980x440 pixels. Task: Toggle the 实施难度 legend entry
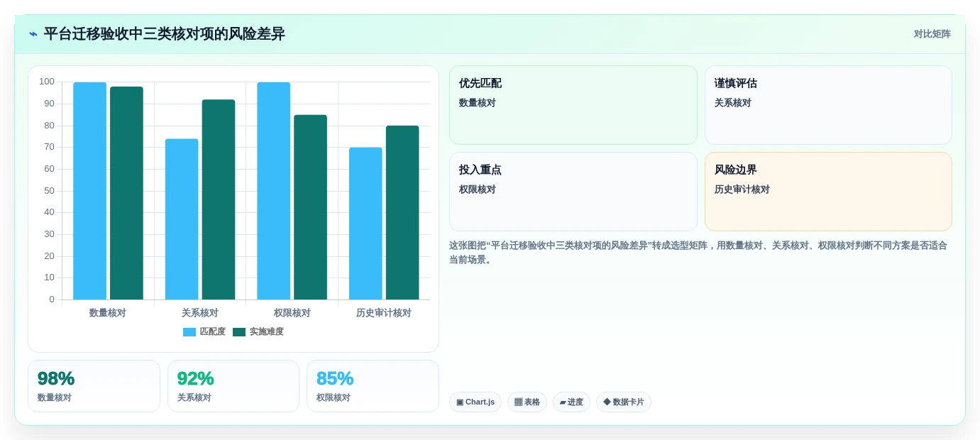pyautogui.click(x=258, y=331)
